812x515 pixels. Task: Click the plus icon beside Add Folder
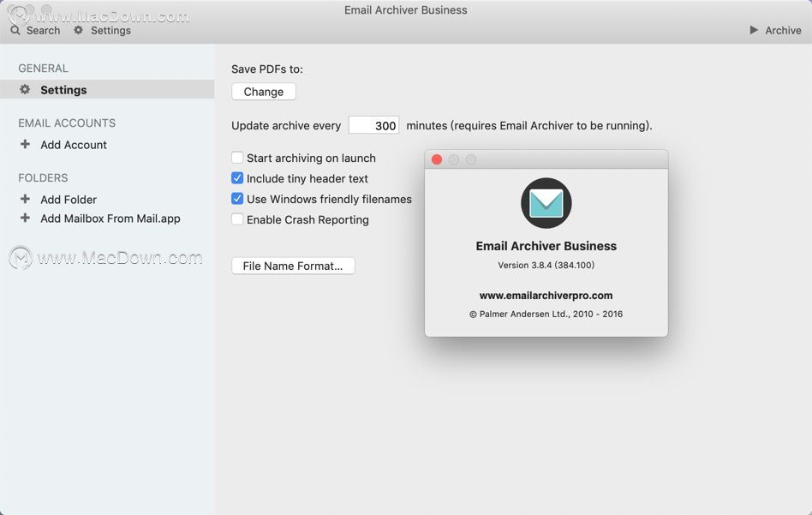coord(25,199)
